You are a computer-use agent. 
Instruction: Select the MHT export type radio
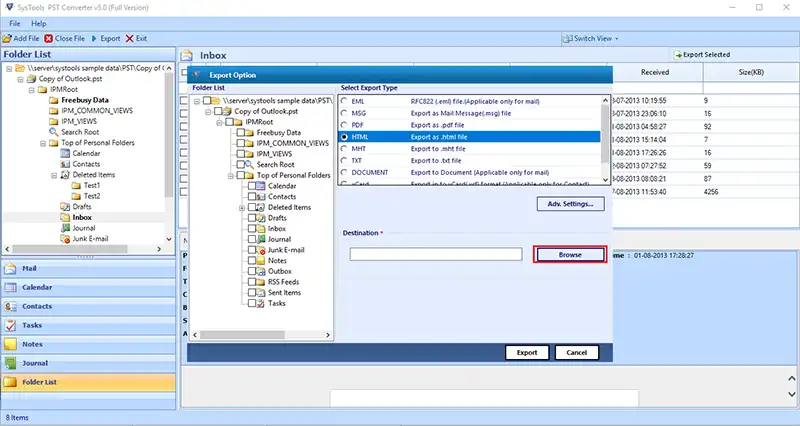pos(344,148)
